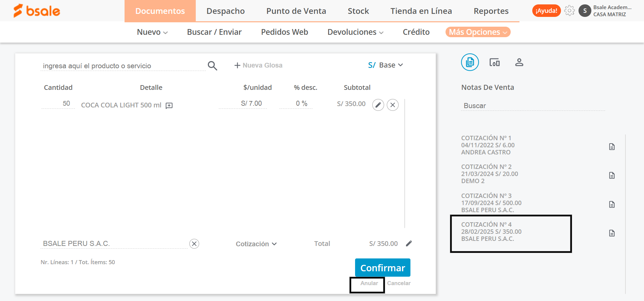Click the Notas De Venta heading

[488, 87]
